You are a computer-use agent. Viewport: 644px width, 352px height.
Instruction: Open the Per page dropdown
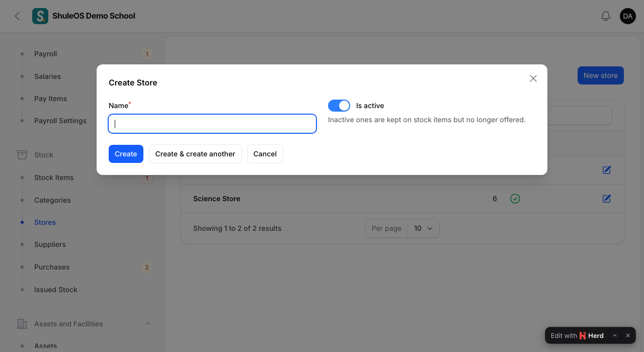(x=424, y=228)
